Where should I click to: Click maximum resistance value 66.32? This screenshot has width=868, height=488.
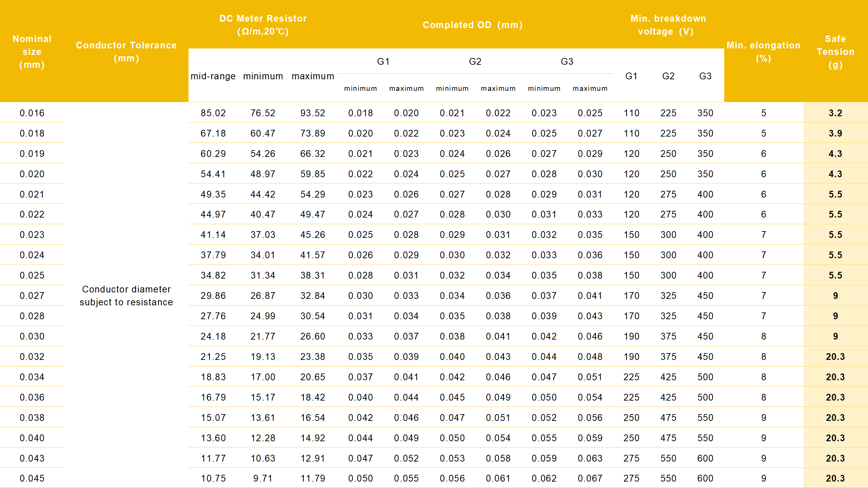click(313, 154)
